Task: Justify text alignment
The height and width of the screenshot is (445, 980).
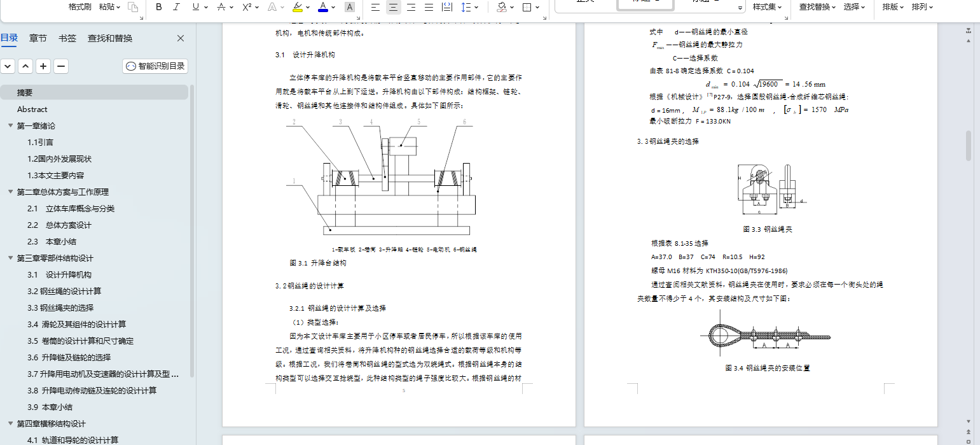Action: click(x=429, y=7)
